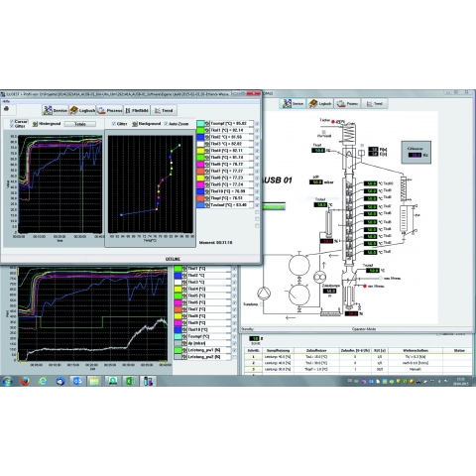Open Excel from the Windows taskbar
Viewport: 476px width, 476px height.
pyautogui.click(x=130, y=381)
